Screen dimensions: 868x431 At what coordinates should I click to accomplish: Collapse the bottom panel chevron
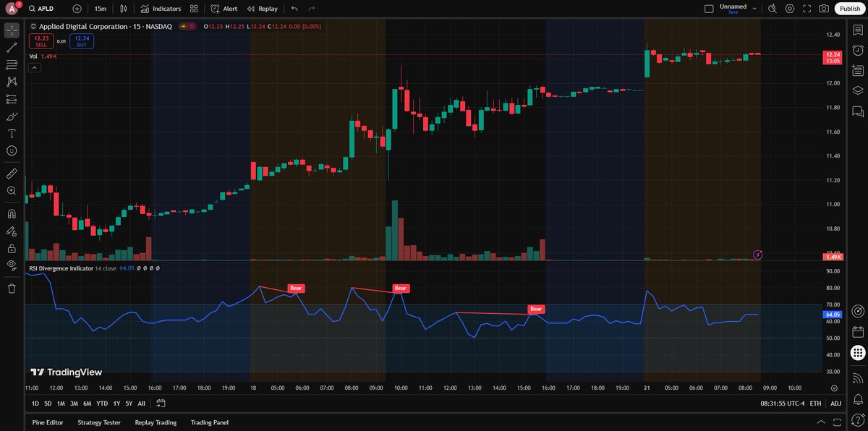click(820, 422)
